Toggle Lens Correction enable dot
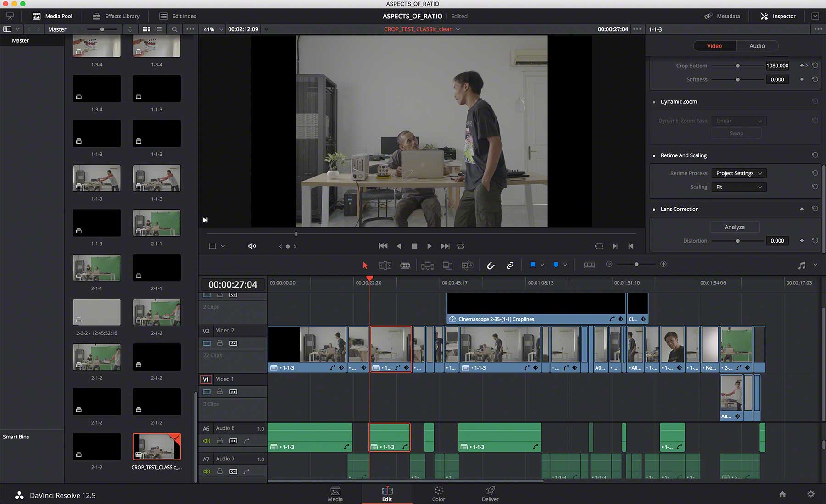826x504 pixels. coord(654,210)
